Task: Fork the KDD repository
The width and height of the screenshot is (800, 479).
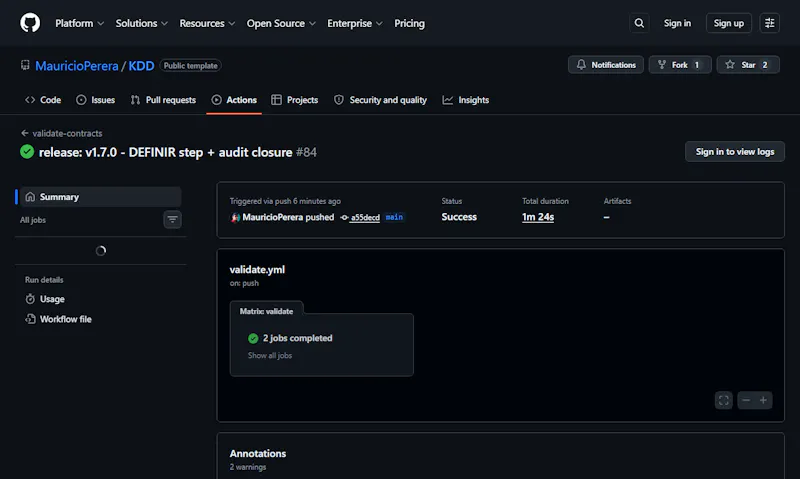Action: click(x=680, y=65)
